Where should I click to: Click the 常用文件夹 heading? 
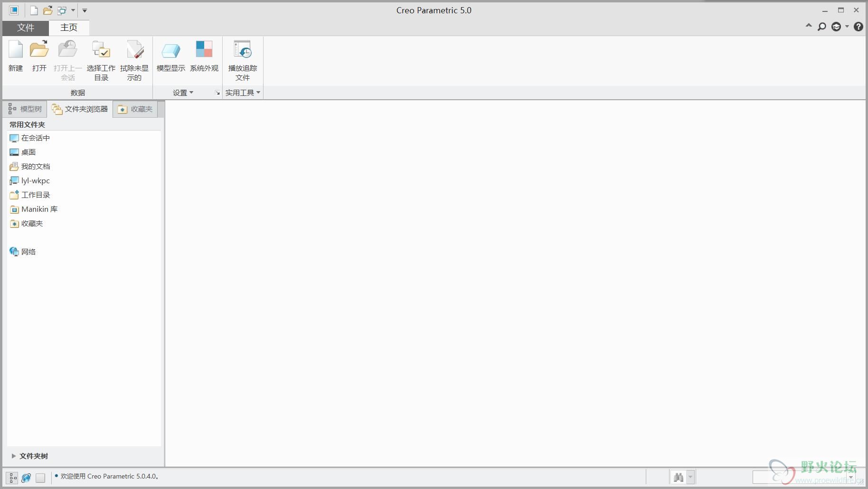click(x=27, y=124)
